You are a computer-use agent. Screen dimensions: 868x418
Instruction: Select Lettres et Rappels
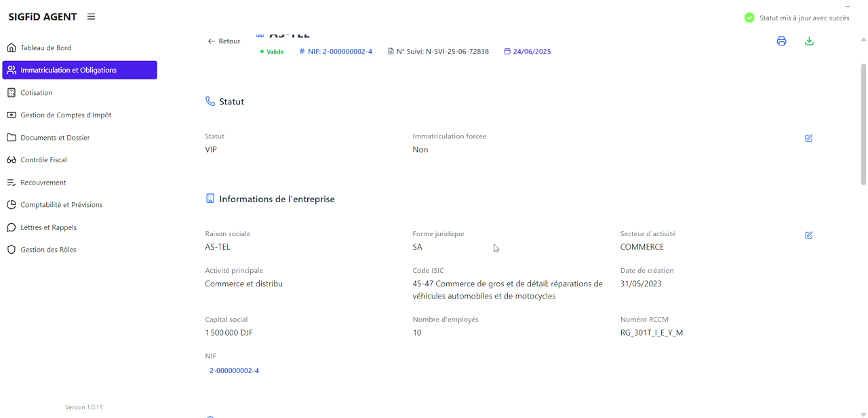point(48,227)
